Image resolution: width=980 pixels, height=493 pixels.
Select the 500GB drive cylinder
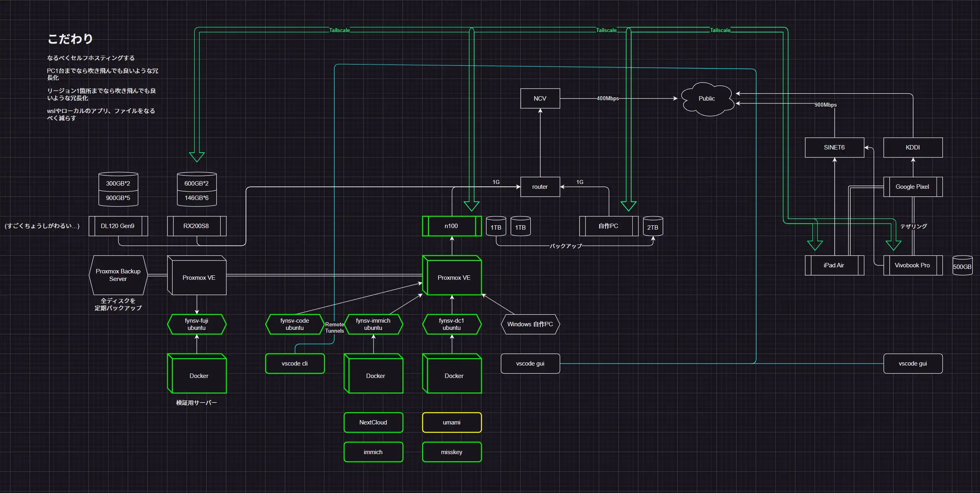point(962,266)
